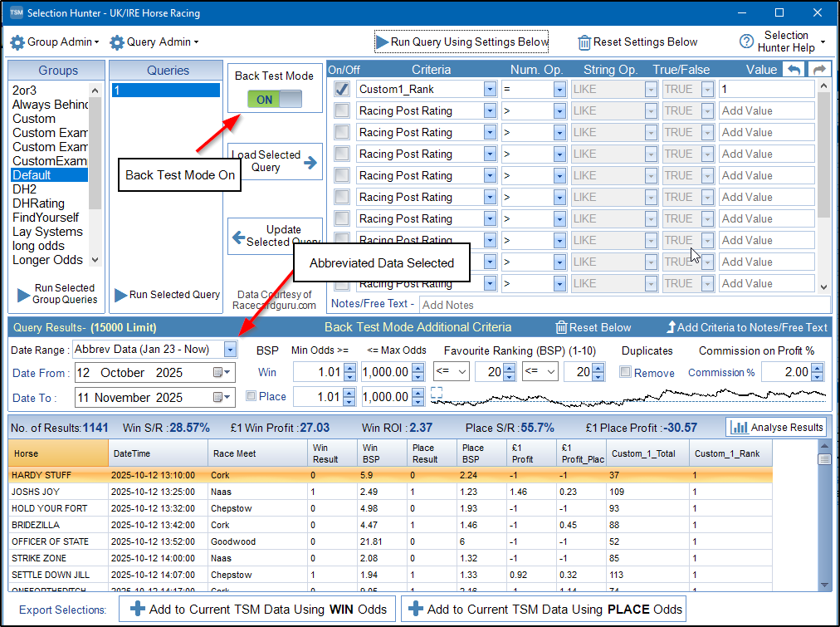Screen dimensions: 840x627
Task: Open the Query Admin menu
Action: pyautogui.click(x=154, y=42)
